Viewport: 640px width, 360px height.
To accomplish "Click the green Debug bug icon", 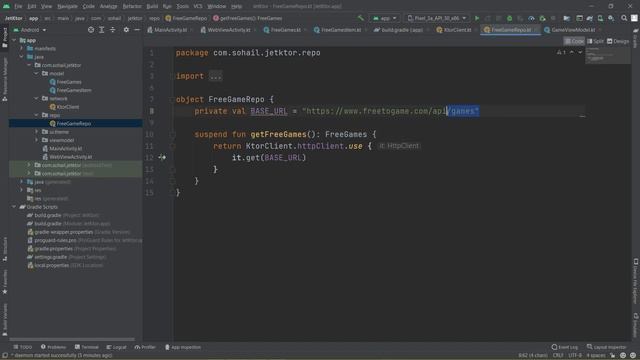I will (x=509, y=18).
